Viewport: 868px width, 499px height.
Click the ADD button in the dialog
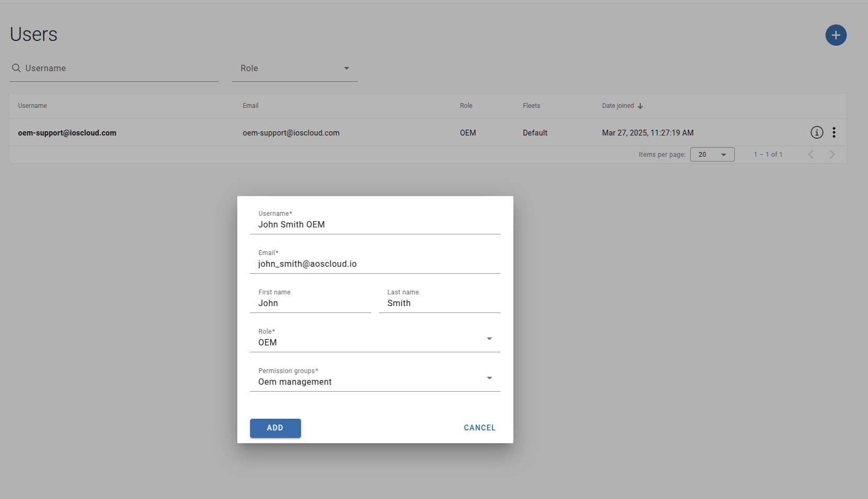pyautogui.click(x=275, y=428)
